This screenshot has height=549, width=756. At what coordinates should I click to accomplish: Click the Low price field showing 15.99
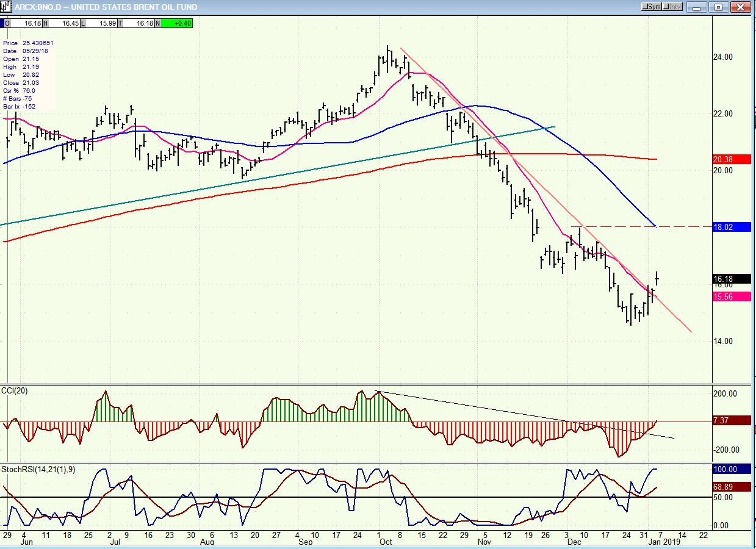pyautogui.click(x=101, y=23)
